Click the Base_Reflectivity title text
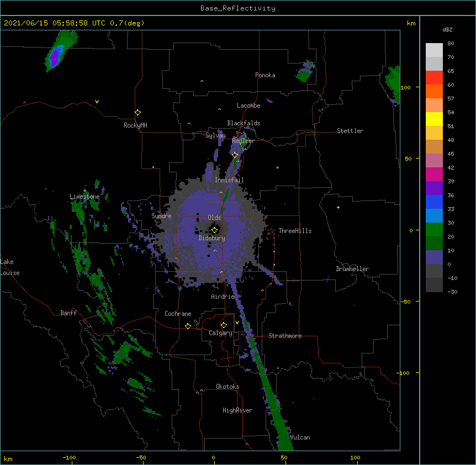This screenshot has width=476, height=465. tap(238, 8)
